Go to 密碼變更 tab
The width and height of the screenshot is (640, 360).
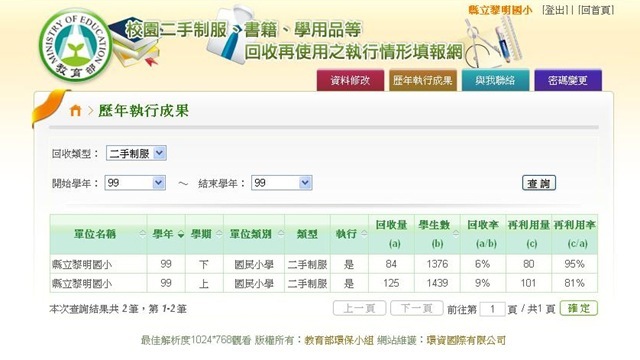pos(568,80)
